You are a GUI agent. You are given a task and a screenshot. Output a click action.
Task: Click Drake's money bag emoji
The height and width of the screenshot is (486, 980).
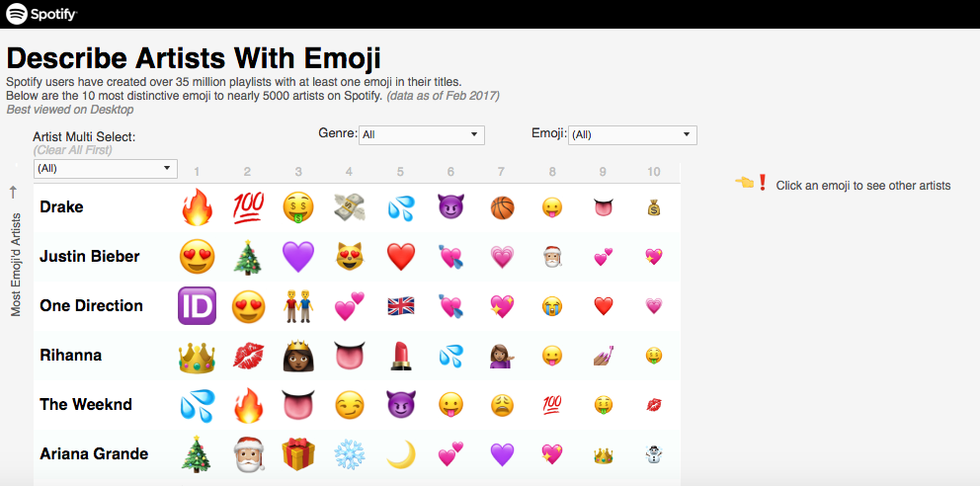654,208
